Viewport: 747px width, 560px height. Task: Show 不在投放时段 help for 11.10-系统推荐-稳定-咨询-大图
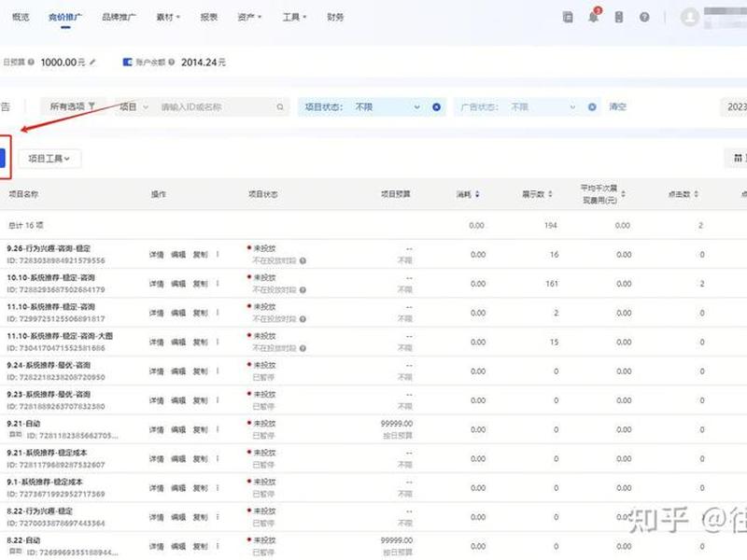pyautogui.click(x=303, y=348)
